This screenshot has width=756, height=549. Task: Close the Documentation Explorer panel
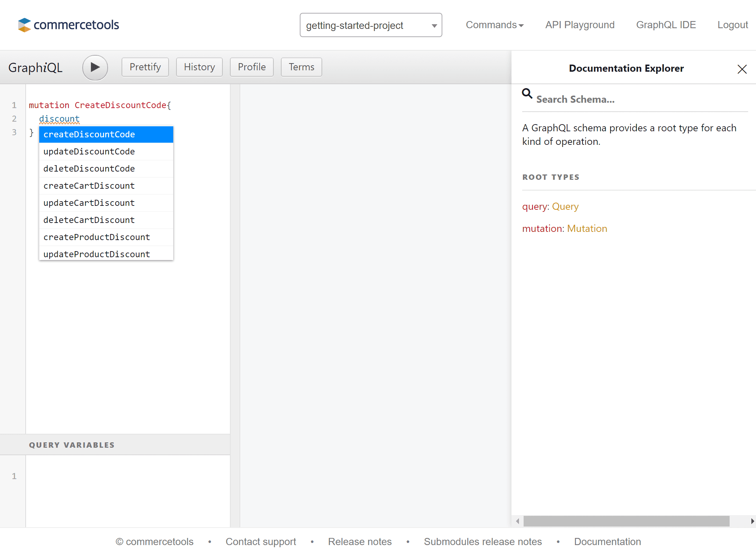tap(742, 69)
